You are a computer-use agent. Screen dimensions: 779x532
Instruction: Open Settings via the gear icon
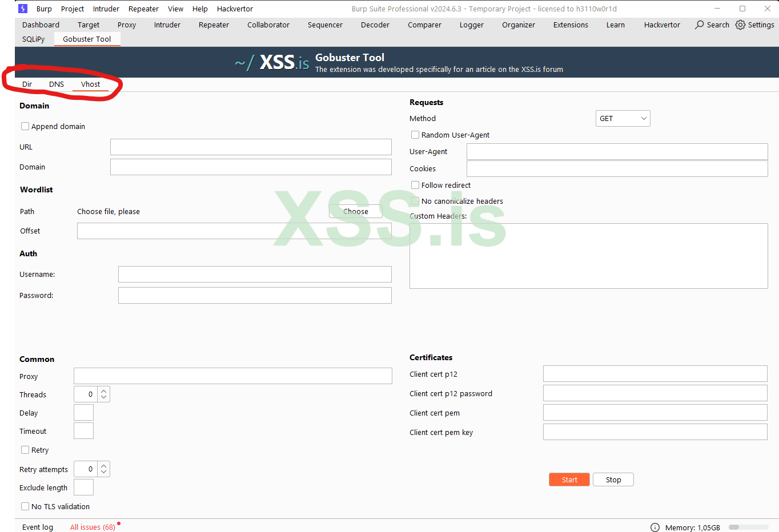click(740, 25)
